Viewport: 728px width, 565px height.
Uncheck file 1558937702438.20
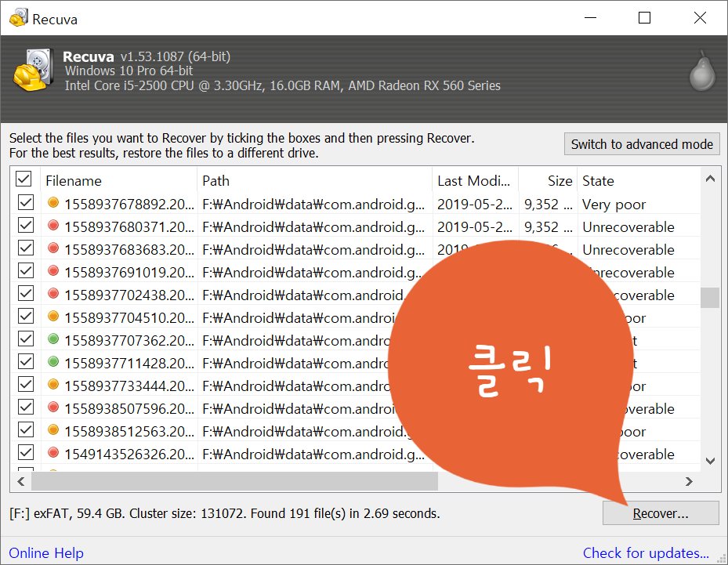26,293
